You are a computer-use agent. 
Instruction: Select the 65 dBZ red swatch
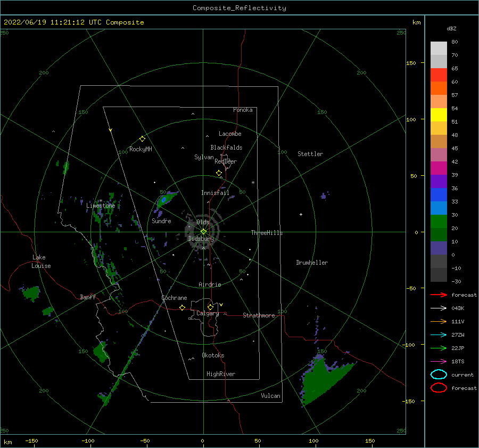click(439, 75)
